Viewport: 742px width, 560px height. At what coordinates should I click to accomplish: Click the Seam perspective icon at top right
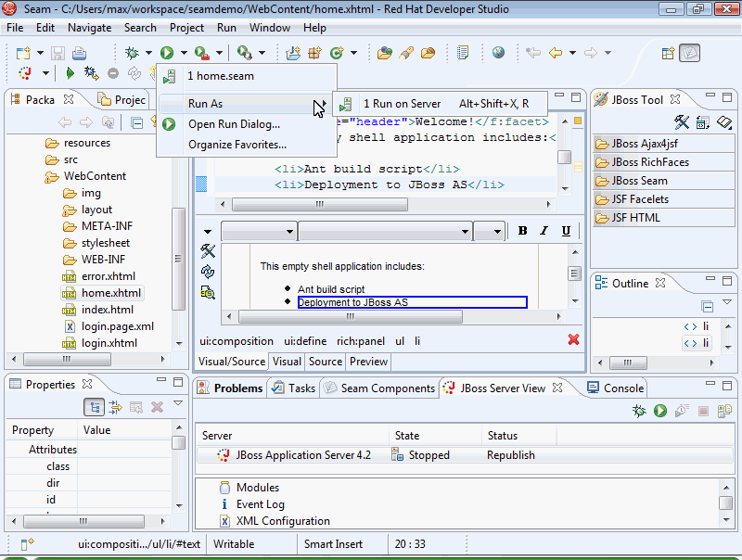coord(689,53)
